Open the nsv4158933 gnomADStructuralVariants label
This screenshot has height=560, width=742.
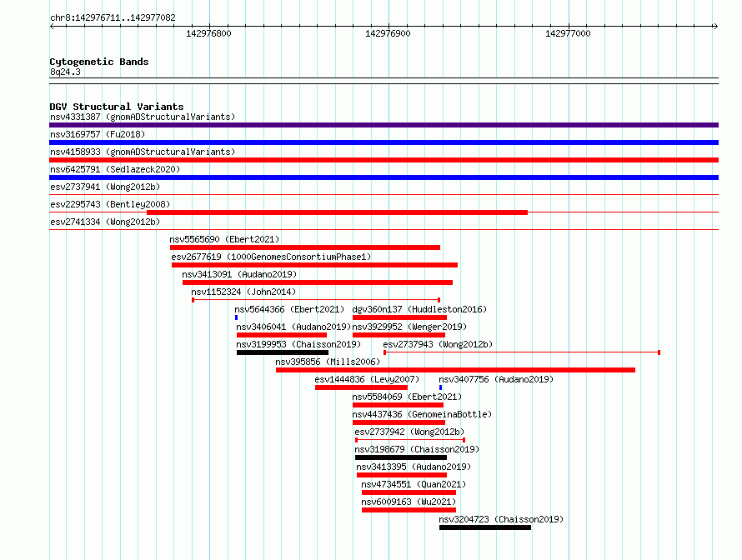143,152
